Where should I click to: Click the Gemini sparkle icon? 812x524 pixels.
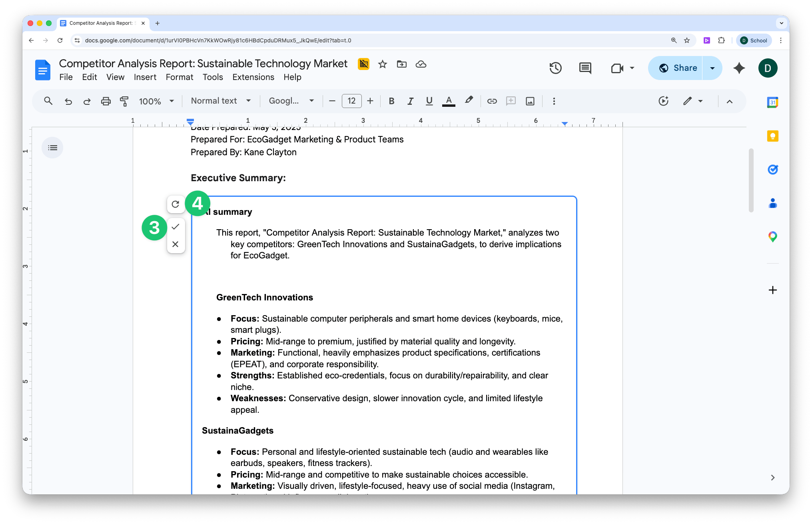coord(739,68)
